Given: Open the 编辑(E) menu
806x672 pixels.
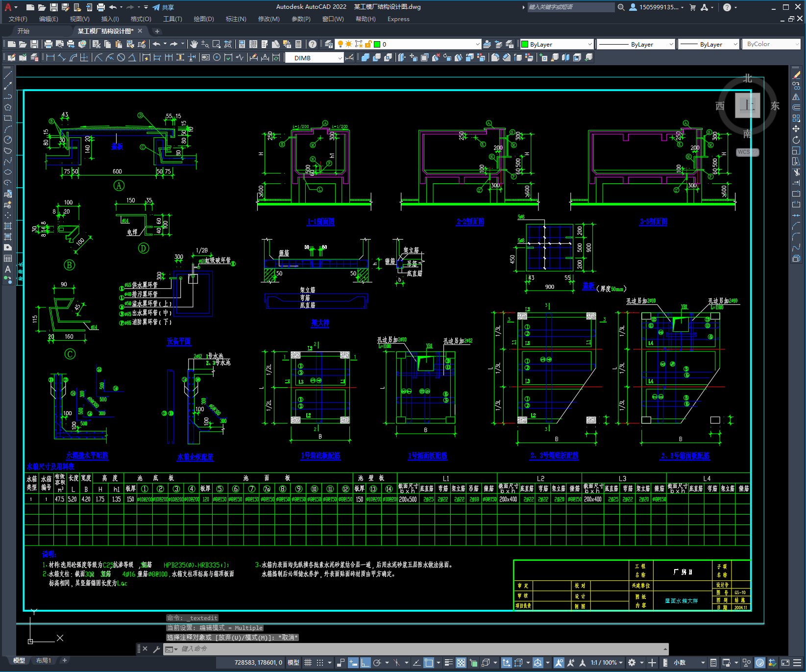Looking at the screenshot, I should tap(49, 19).
